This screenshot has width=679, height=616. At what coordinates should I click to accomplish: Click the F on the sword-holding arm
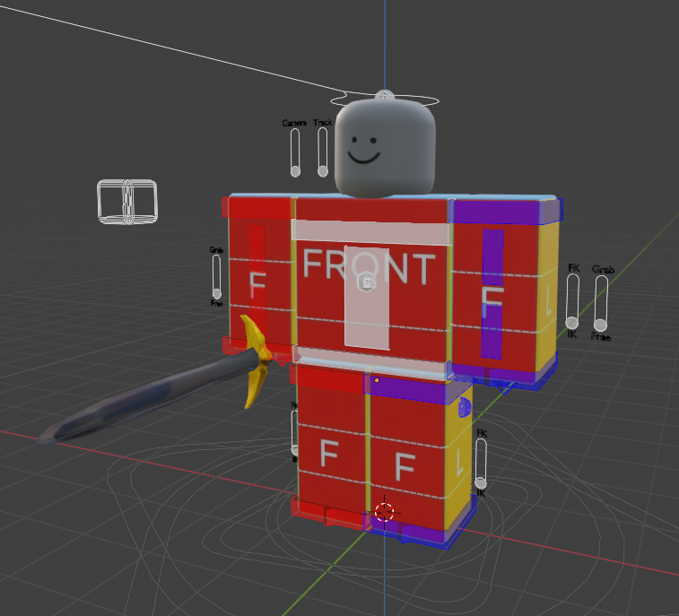[257, 285]
